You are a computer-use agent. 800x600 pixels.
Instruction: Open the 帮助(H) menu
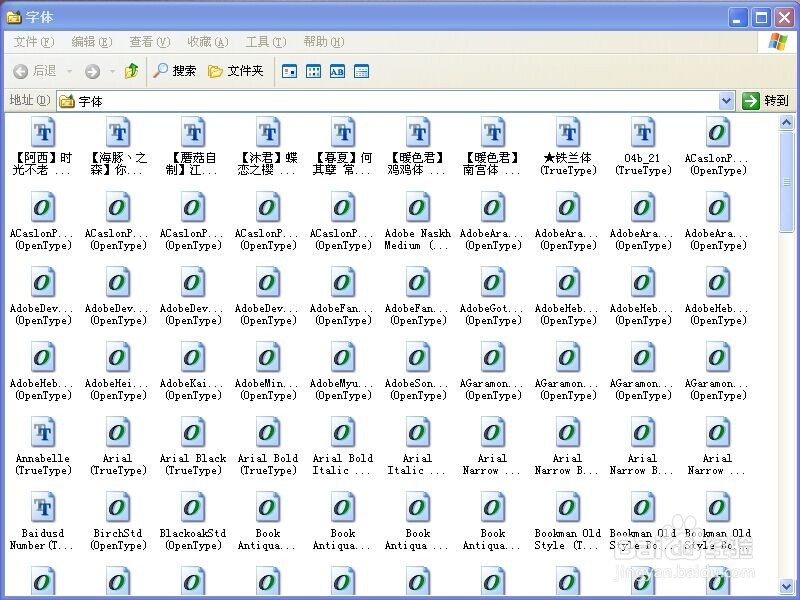tap(324, 42)
